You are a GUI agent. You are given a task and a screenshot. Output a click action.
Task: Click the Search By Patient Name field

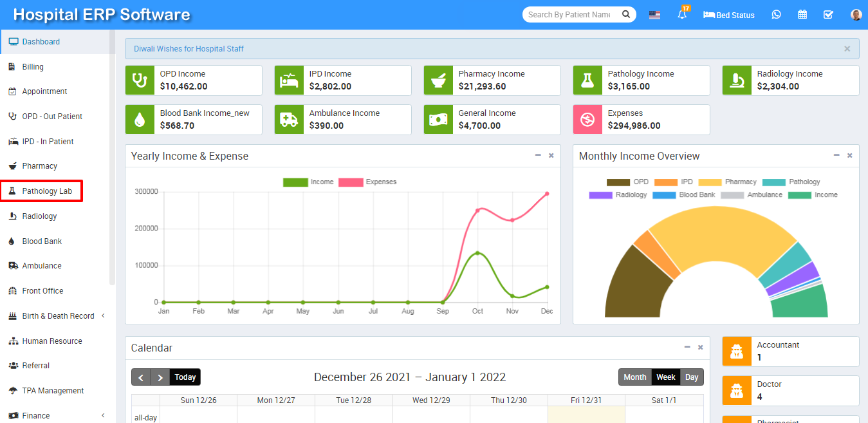(569, 14)
